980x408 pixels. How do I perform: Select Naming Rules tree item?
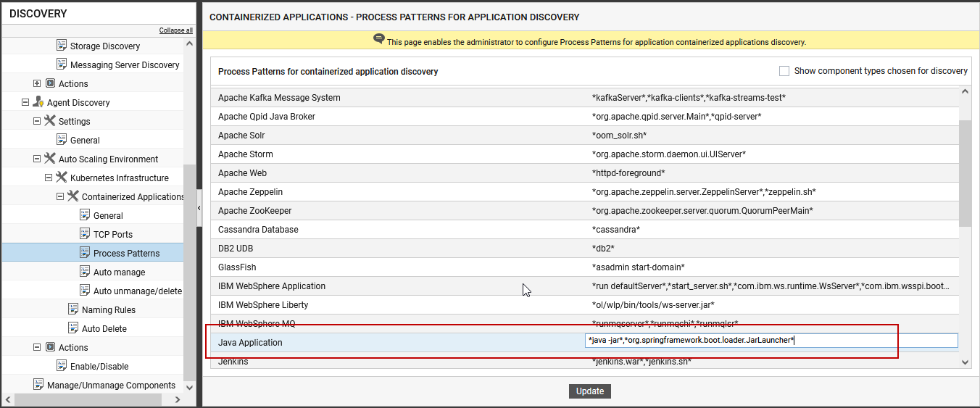point(109,309)
